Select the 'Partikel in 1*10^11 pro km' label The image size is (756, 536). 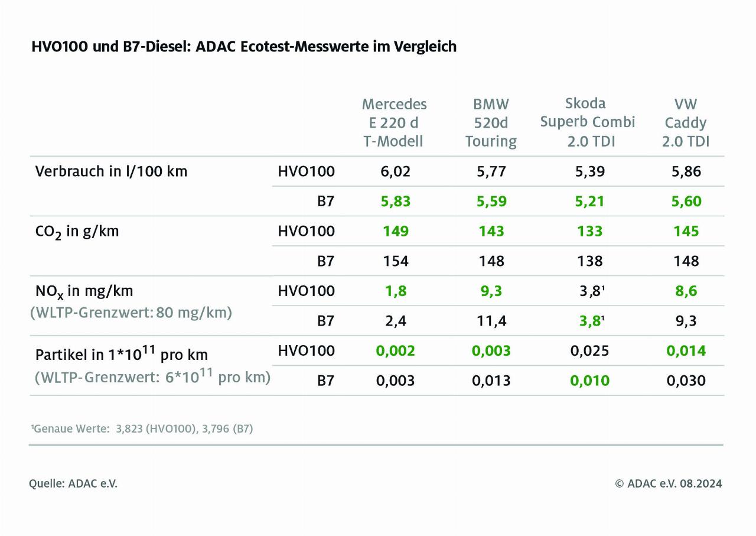coord(121,355)
